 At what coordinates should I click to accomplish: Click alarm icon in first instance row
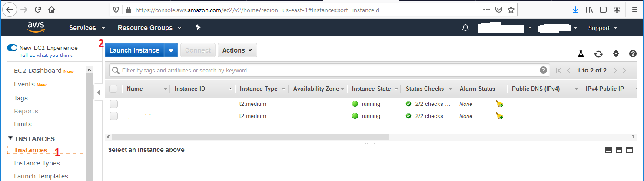pyautogui.click(x=499, y=104)
